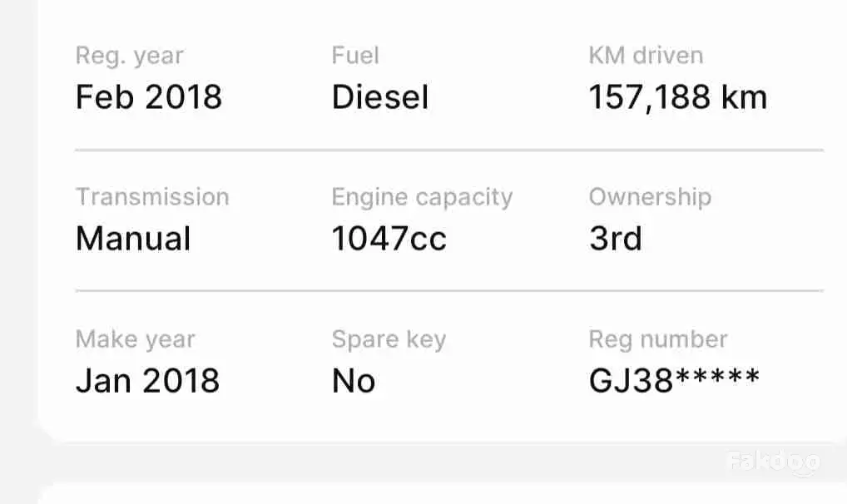Click the Spare key label
The height and width of the screenshot is (504, 847).
pos(389,340)
